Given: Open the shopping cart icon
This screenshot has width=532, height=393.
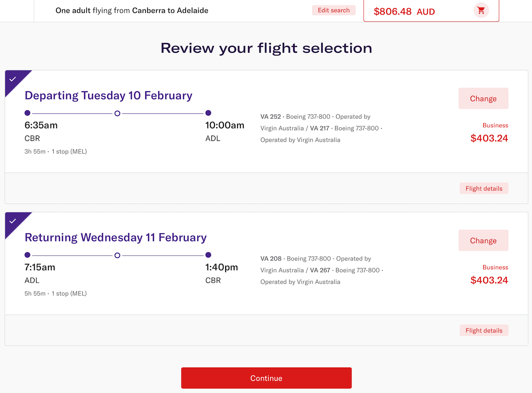Looking at the screenshot, I should (481, 10).
